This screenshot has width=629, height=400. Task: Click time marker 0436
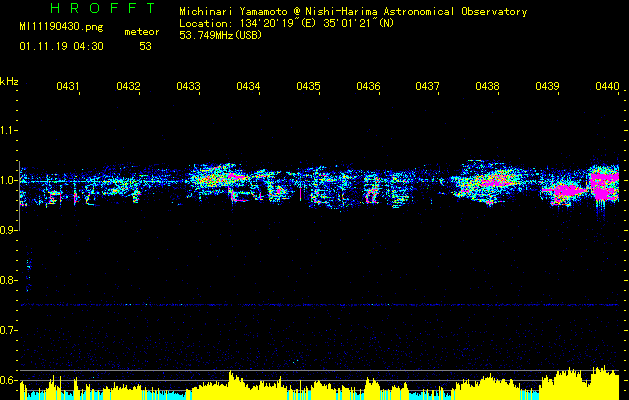[368, 86]
